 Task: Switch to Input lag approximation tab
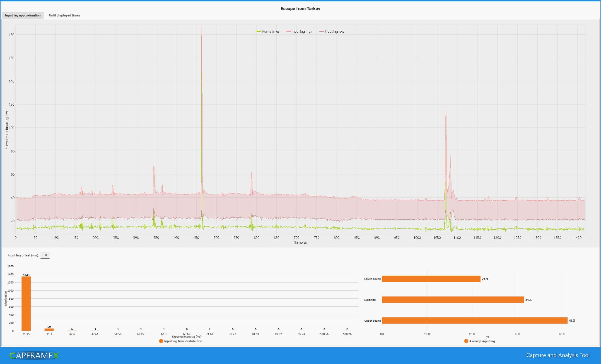(x=23, y=15)
